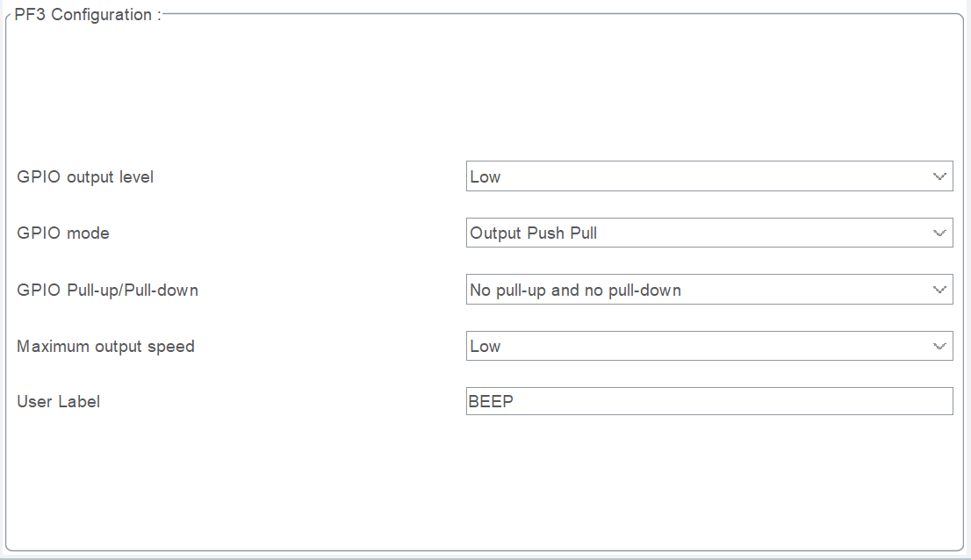The width and height of the screenshot is (971, 560).
Task: Click the GPIO output level label text
Action: pyautogui.click(x=85, y=177)
